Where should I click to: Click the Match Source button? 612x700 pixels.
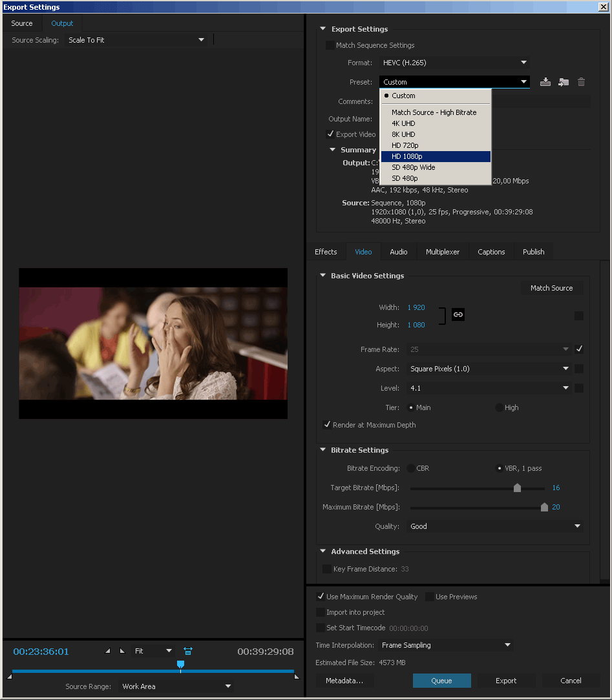(552, 288)
